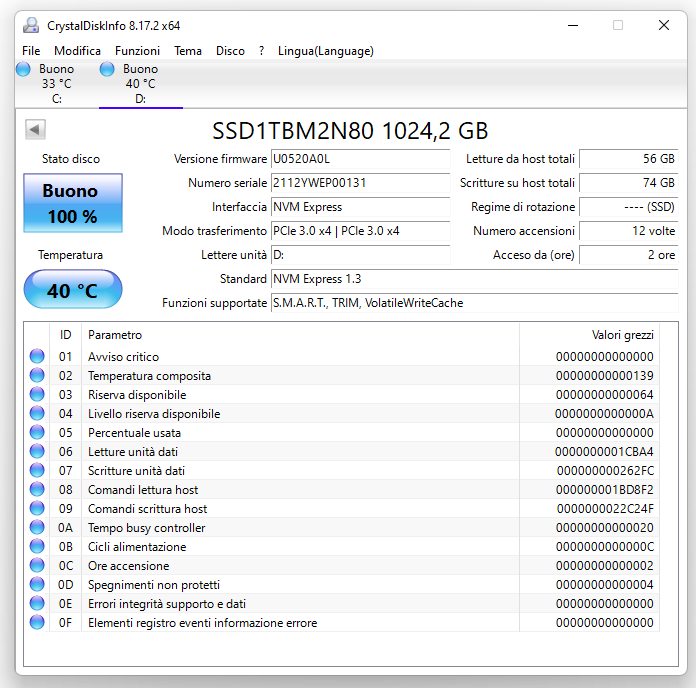Select the Tempo busy controller parameter text

coord(146,528)
